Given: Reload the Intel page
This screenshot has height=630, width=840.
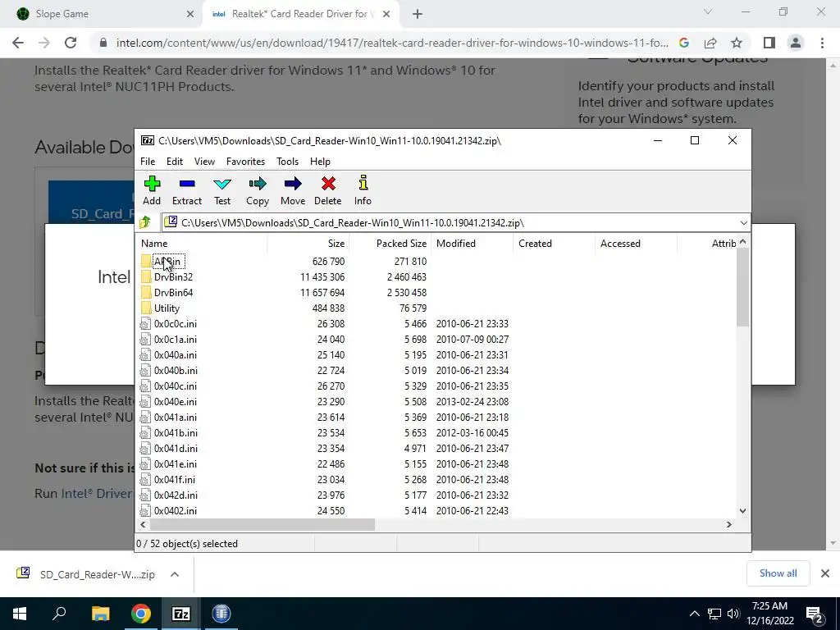Looking at the screenshot, I should (71, 43).
